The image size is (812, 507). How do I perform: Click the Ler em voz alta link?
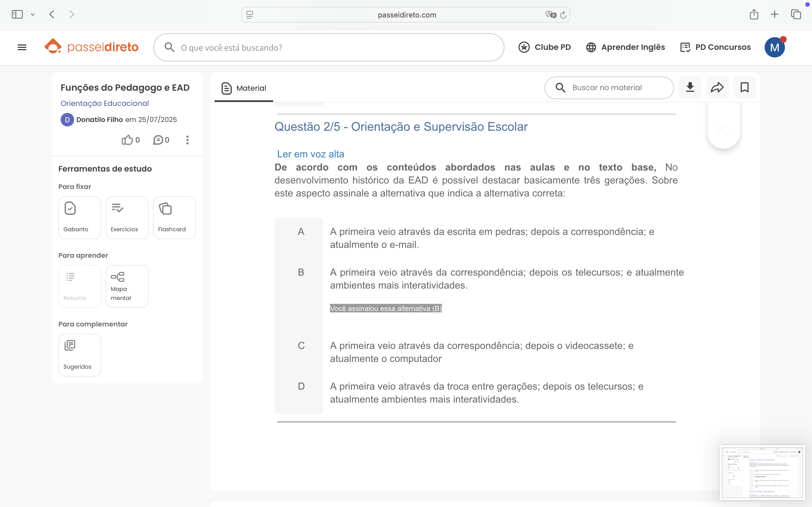point(310,154)
